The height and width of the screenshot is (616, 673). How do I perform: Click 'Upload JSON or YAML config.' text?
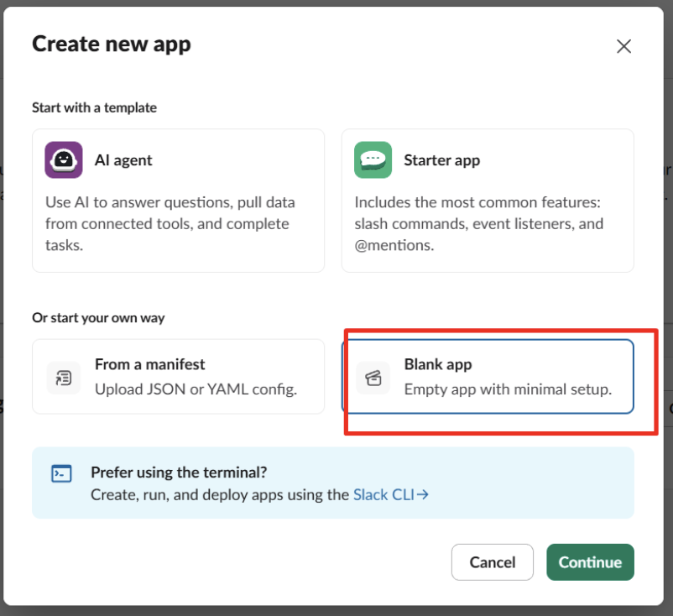[196, 389]
